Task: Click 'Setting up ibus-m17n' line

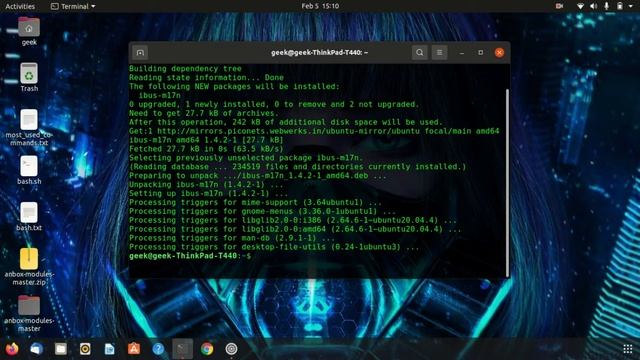Action: tap(208, 193)
